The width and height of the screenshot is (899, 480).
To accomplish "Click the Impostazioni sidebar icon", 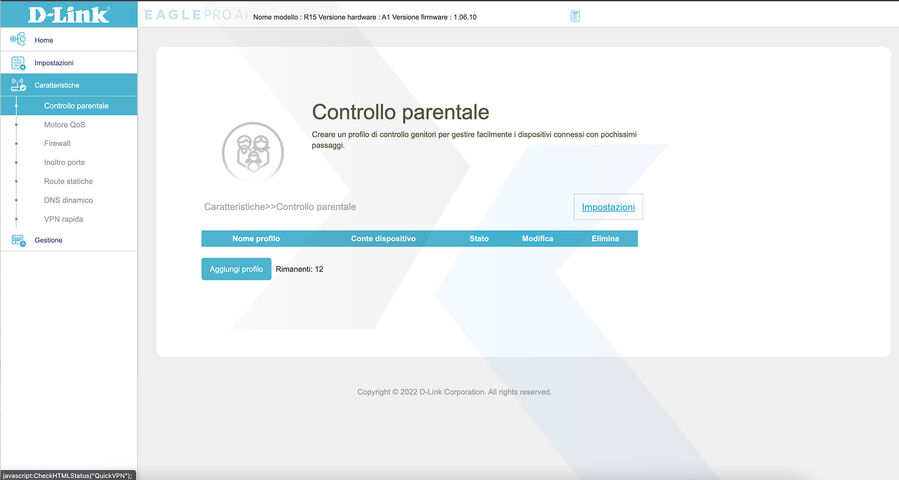I will pyautogui.click(x=17, y=63).
